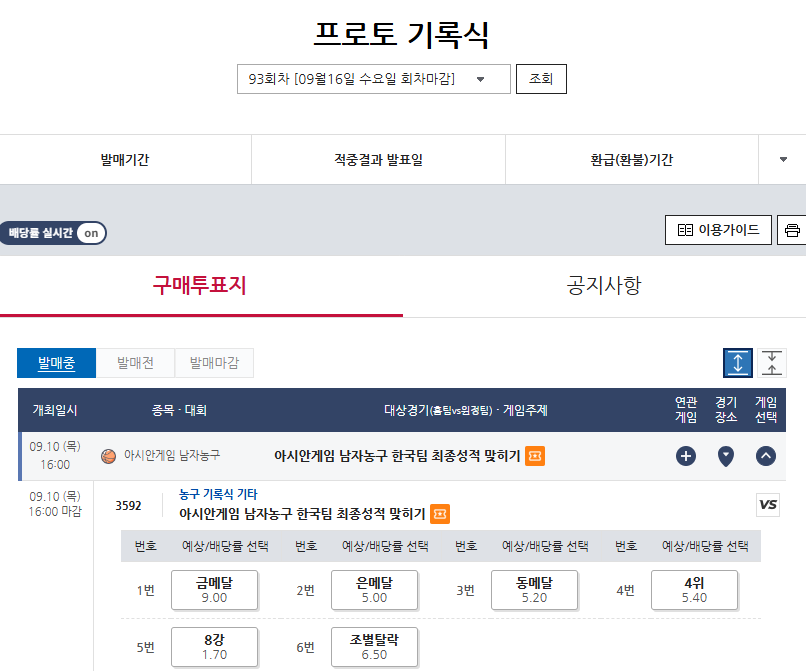806x671 pixels.
Task: Select 금메달 odds 9.00
Action: click(214, 590)
